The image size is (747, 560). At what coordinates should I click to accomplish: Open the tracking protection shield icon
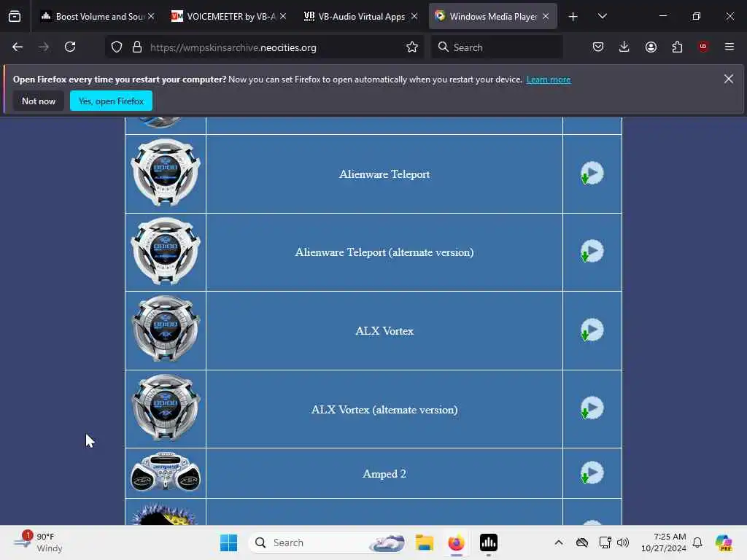[x=117, y=47]
